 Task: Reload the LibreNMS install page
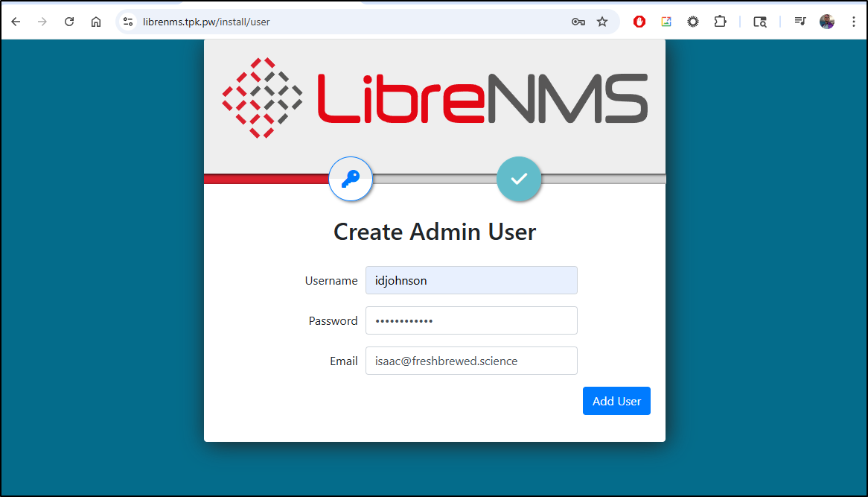tap(69, 22)
